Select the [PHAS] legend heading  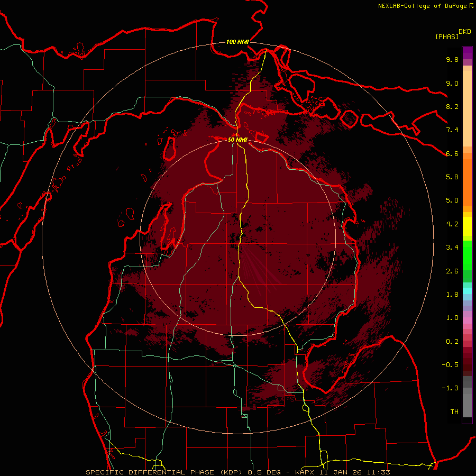(x=447, y=36)
